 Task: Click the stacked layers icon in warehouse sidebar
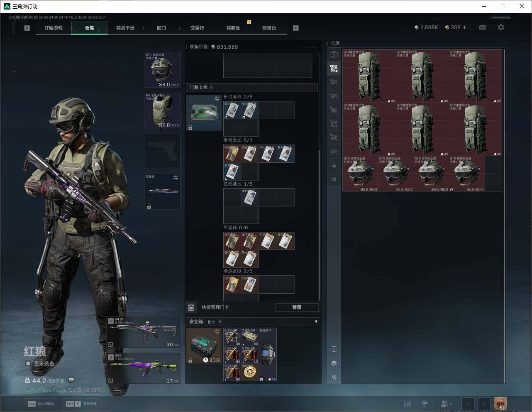click(x=334, y=363)
